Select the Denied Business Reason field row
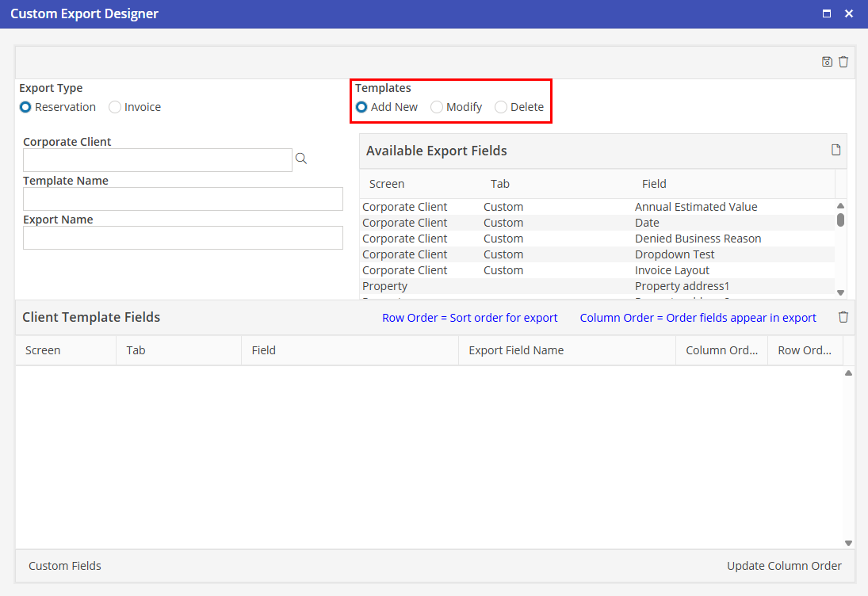The height and width of the screenshot is (596, 868). 698,239
